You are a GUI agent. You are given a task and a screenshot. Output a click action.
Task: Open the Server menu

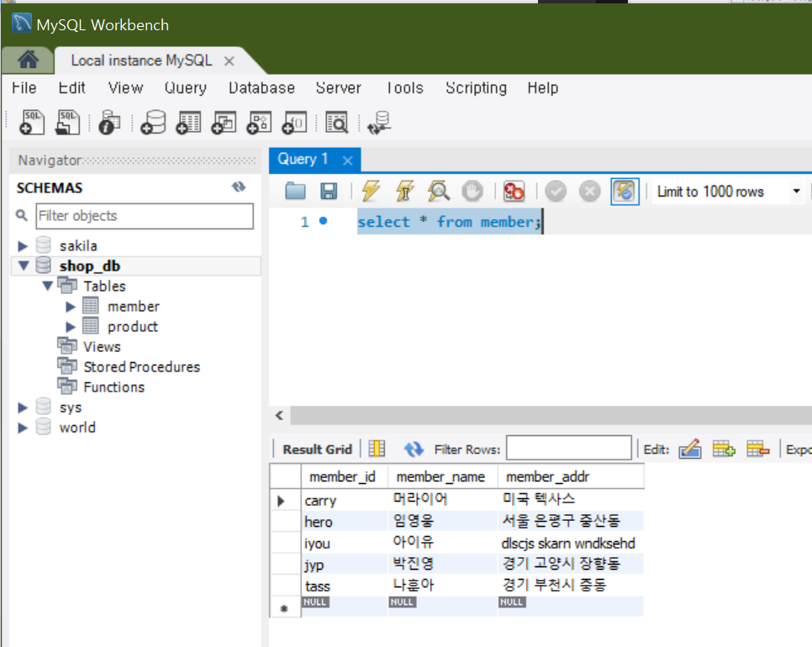coord(338,88)
